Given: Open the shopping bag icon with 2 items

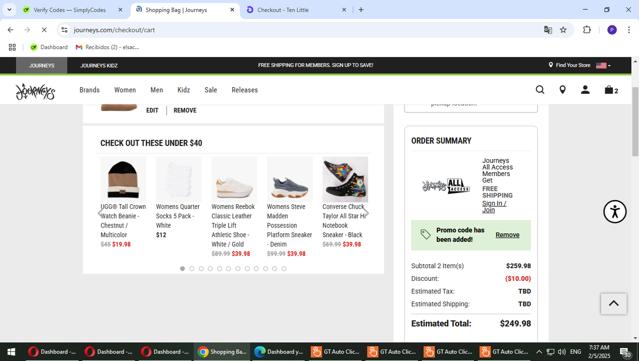Looking at the screenshot, I should [611, 90].
